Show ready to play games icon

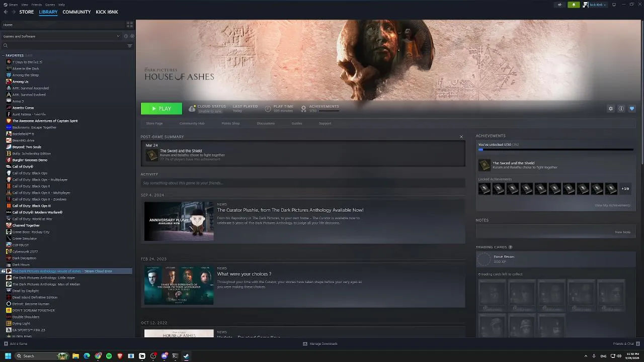point(132,36)
